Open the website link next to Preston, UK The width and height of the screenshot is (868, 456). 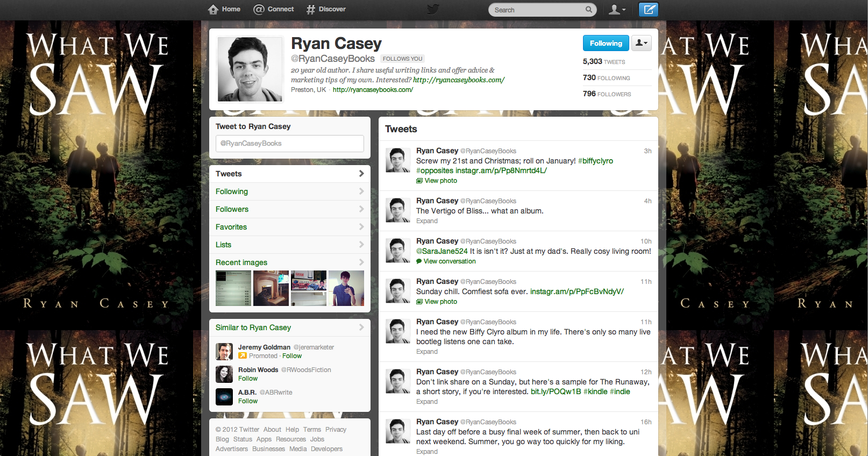point(373,90)
